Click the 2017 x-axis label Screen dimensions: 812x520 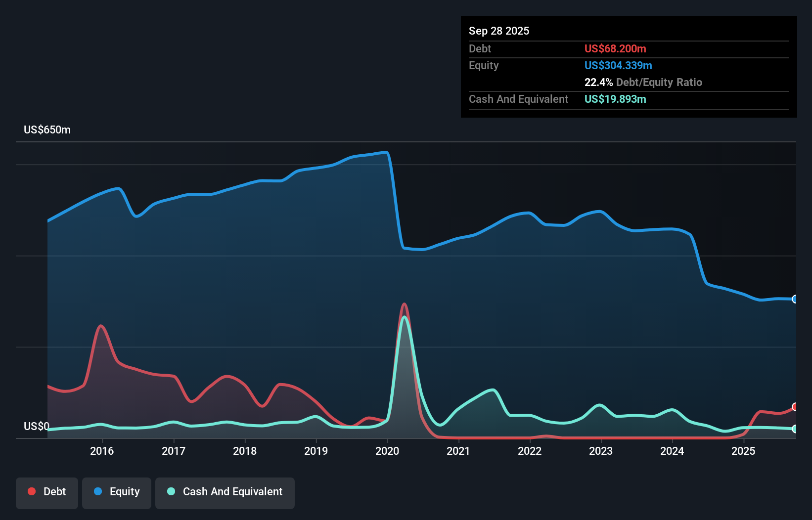pos(174,451)
